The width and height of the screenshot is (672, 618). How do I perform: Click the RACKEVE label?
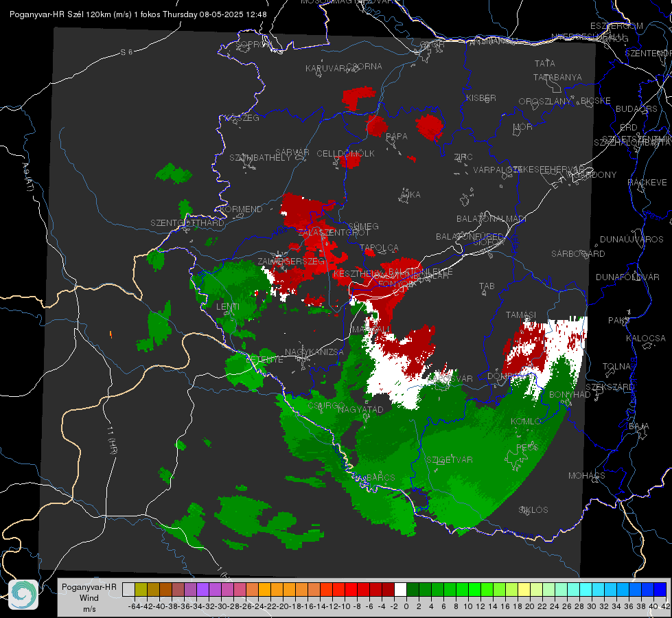pos(647,183)
